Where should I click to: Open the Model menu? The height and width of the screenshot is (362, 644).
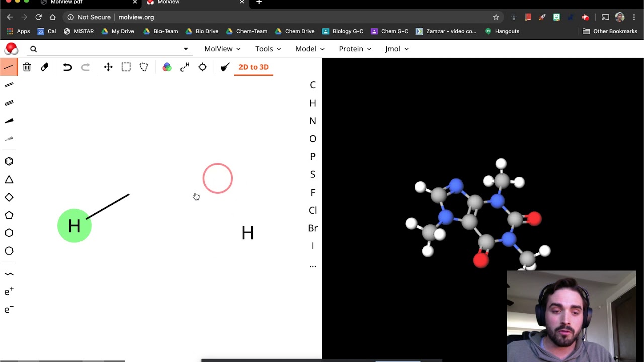(x=310, y=49)
